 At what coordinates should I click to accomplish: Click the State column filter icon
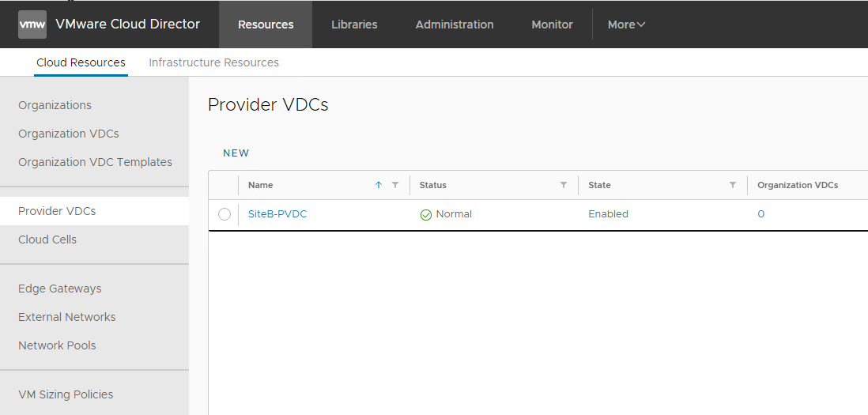733,185
